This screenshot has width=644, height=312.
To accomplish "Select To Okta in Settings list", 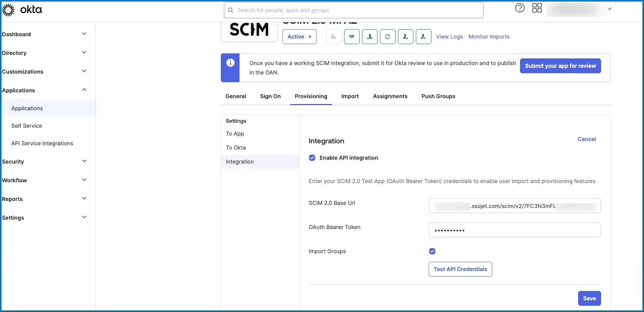I will click(x=236, y=148).
